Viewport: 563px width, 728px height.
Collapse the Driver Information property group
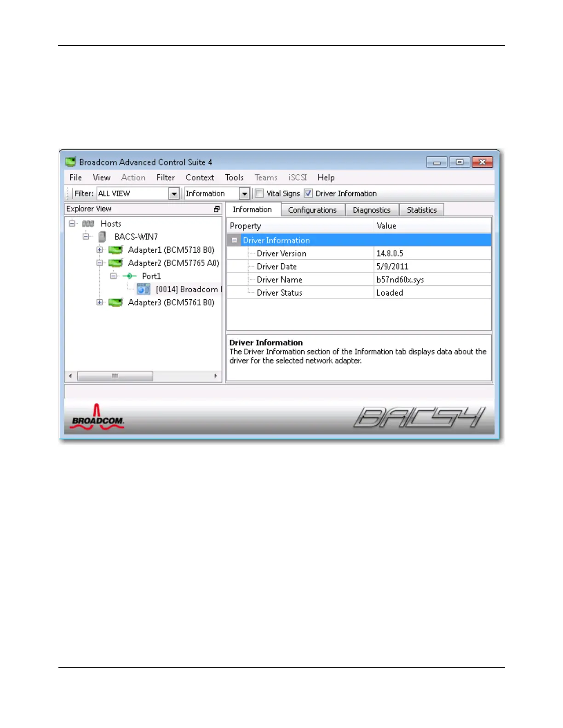pyautogui.click(x=234, y=240)
